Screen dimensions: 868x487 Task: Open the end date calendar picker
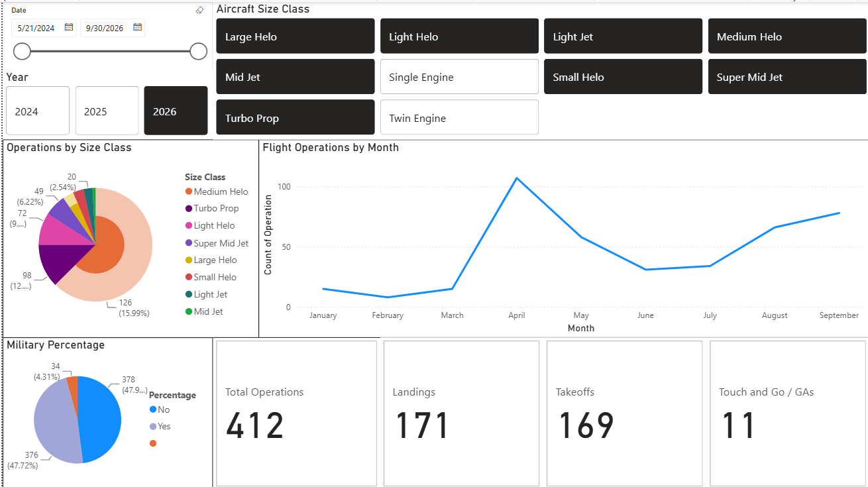coord(138,28)
